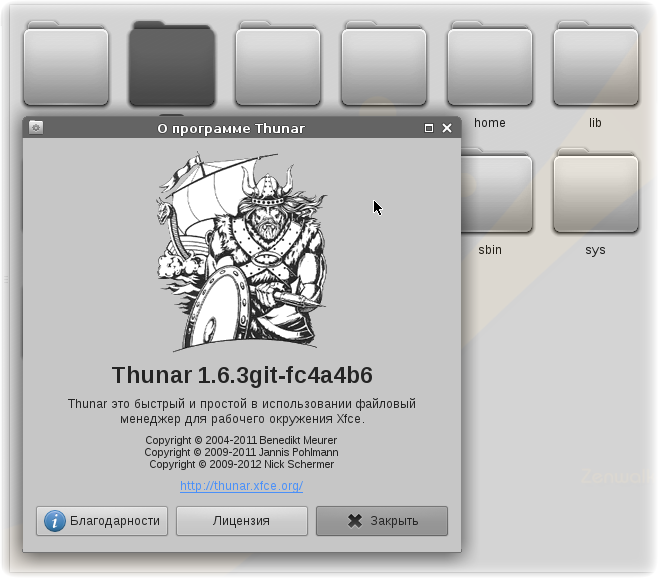Select the sbin folder icon

pyautogui.click(x=496, y=190)
